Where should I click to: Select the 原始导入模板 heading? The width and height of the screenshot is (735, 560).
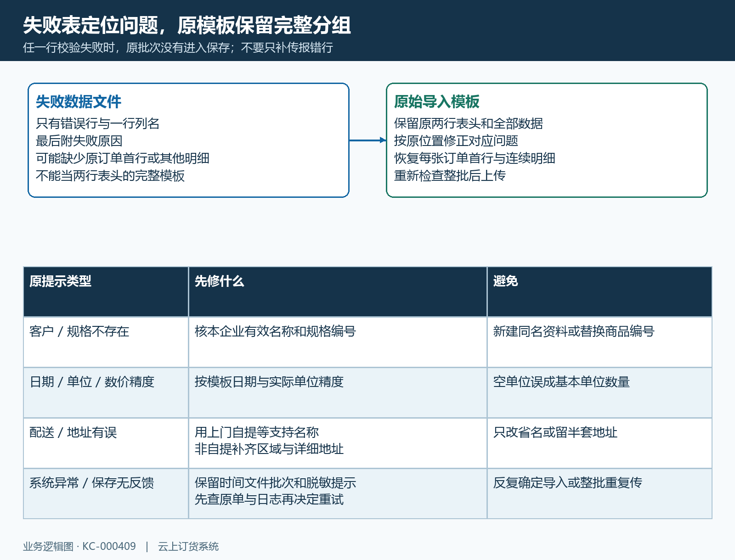[x=437, y=101]
